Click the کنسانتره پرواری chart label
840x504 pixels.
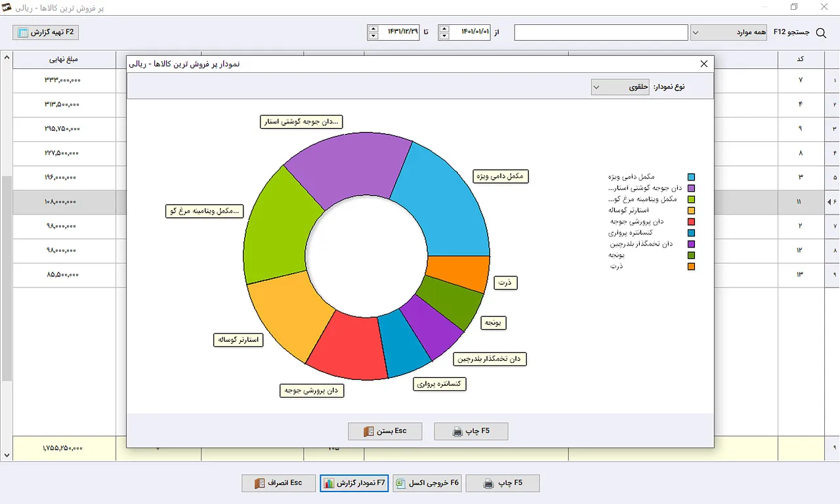[440, 384]
